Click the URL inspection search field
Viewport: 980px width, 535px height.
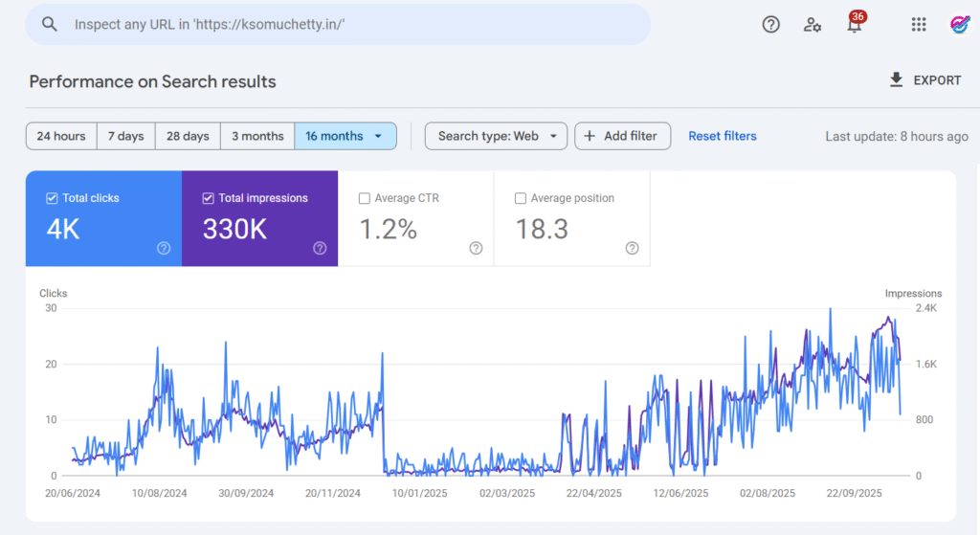(x=354, y=25)
